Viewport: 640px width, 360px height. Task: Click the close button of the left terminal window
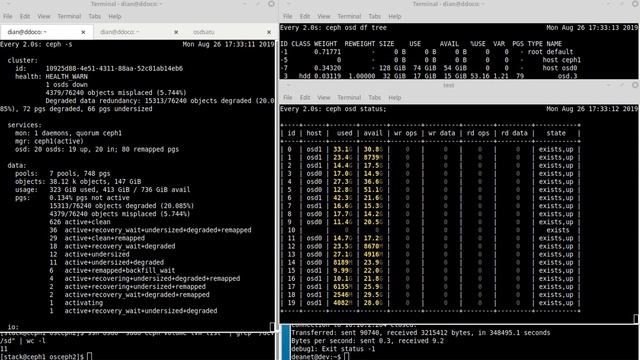[271, 4]
